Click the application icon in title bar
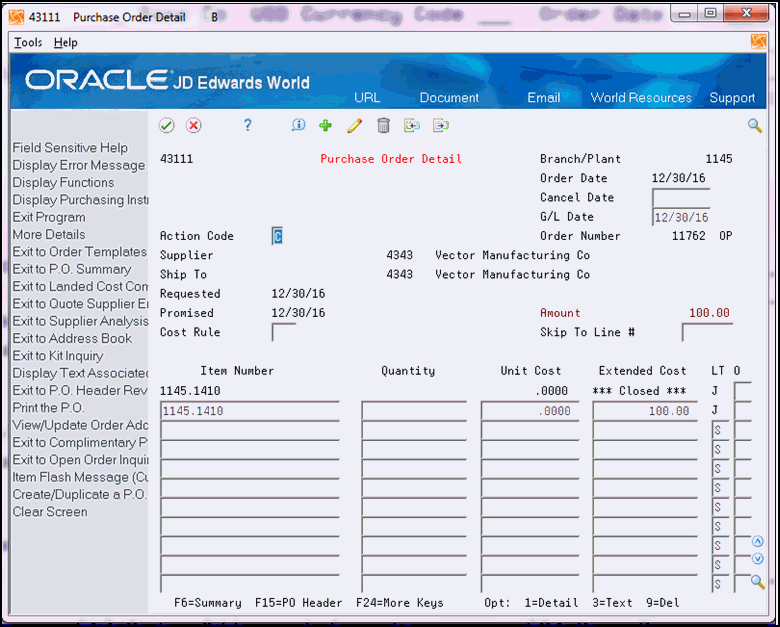Viewport: 780px width, 627px height. point(16,17)
